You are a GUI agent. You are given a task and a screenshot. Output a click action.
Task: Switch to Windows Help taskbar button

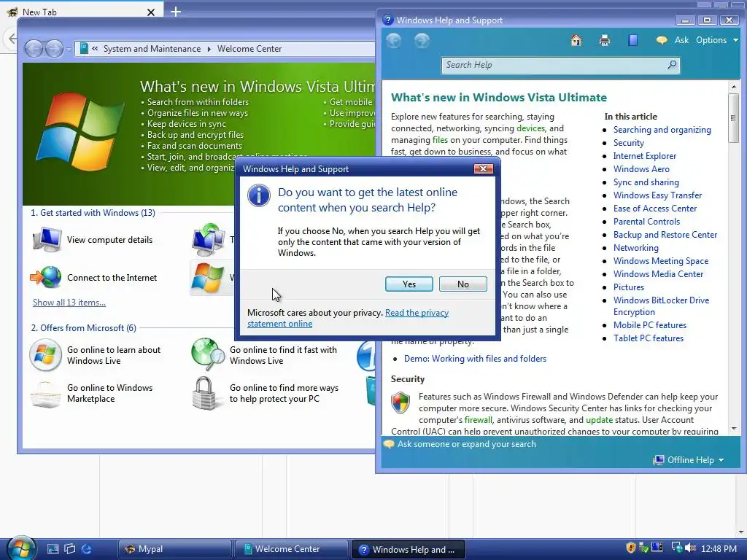pos(409,549)
